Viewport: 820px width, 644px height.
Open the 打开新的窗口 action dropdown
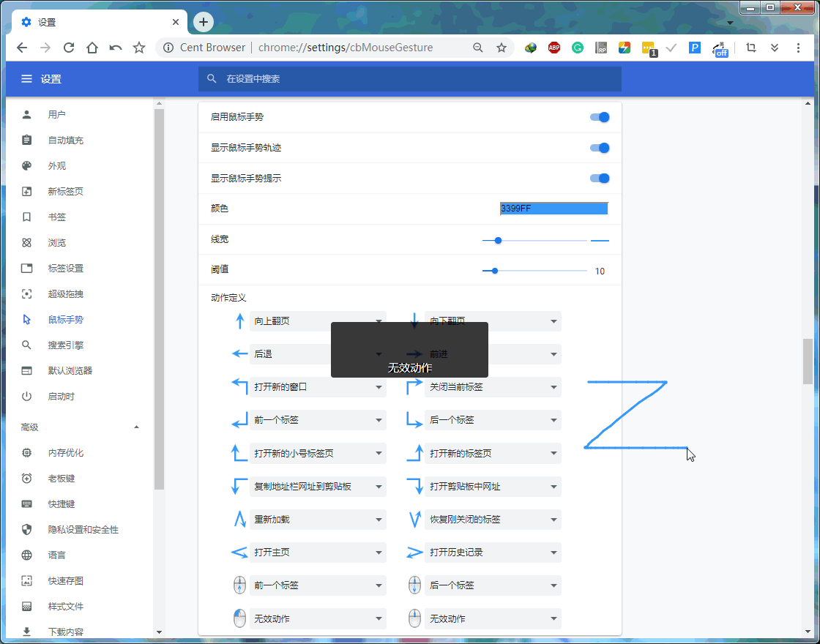(x=318, y=387)
